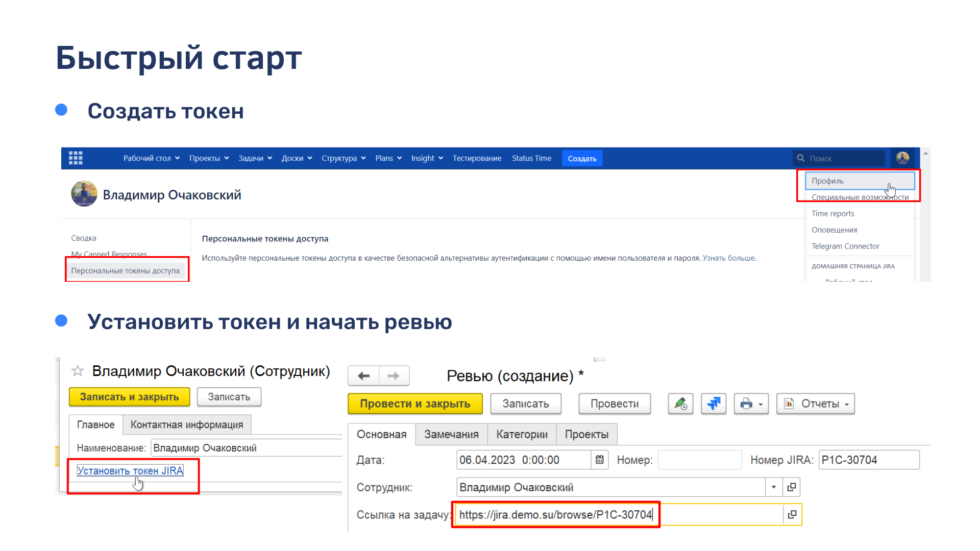Click the calendar icon next to Дата field
980x551 pixels.
click(600, 460)
